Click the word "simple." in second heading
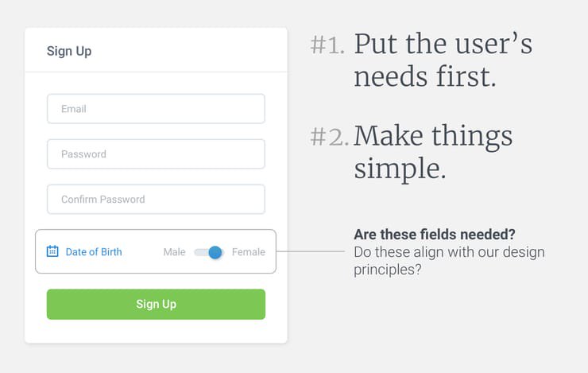Viewport: 588px width, 373px height. point(400,168)
